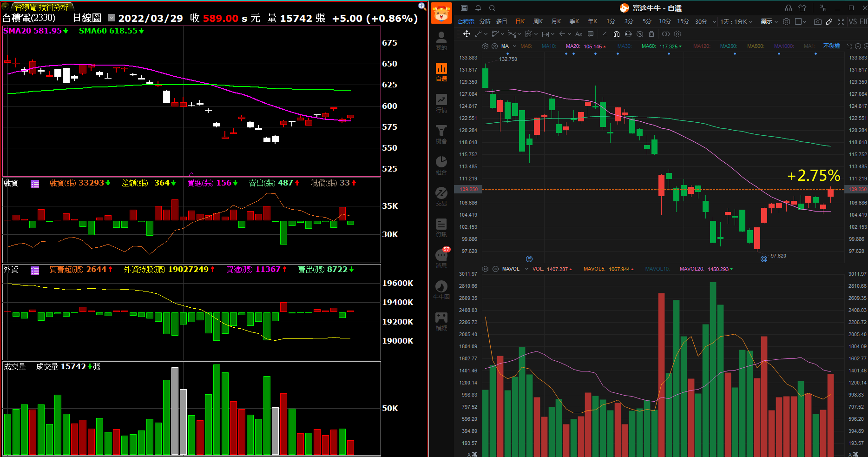This screenshot has width=868, height=457.
Task: Select the angle line drawing tool
Action: pyautogui.click(x=605, y=34)
